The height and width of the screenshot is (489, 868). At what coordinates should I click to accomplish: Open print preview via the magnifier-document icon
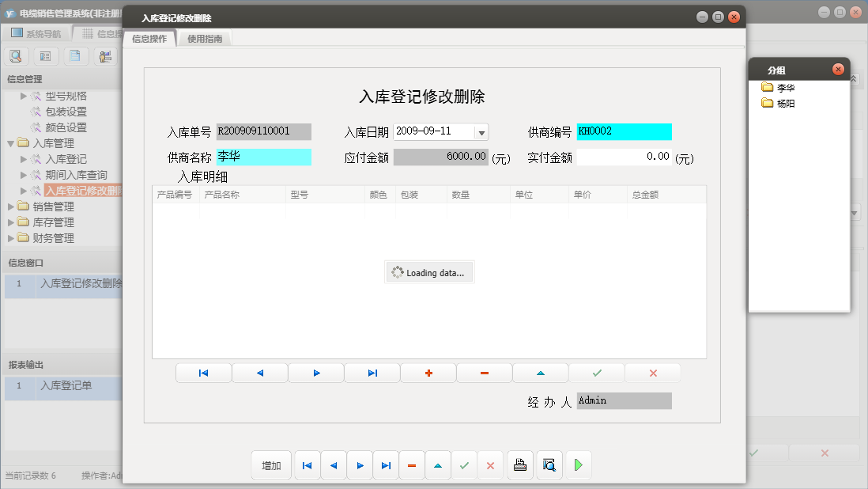click(x=549, y=465)
